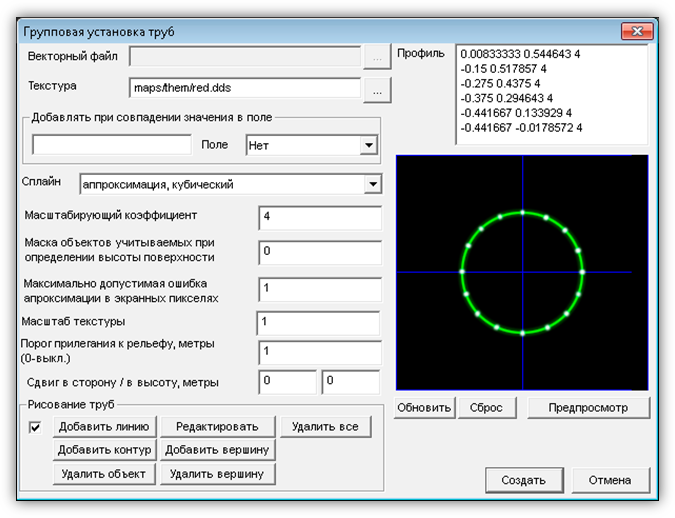Click the Удалить все button
The width and height of the screenshot is (675, 518).
[325, 427]
